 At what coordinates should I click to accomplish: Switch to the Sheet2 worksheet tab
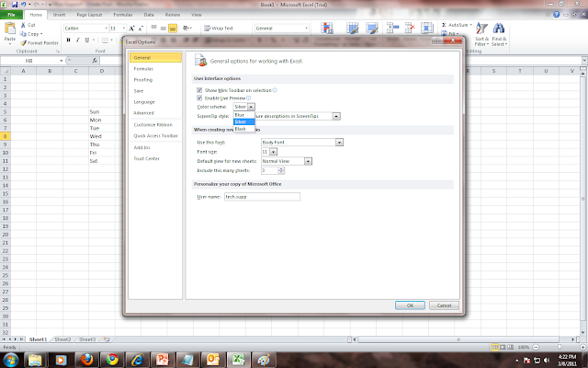click(x=62, y=339)
